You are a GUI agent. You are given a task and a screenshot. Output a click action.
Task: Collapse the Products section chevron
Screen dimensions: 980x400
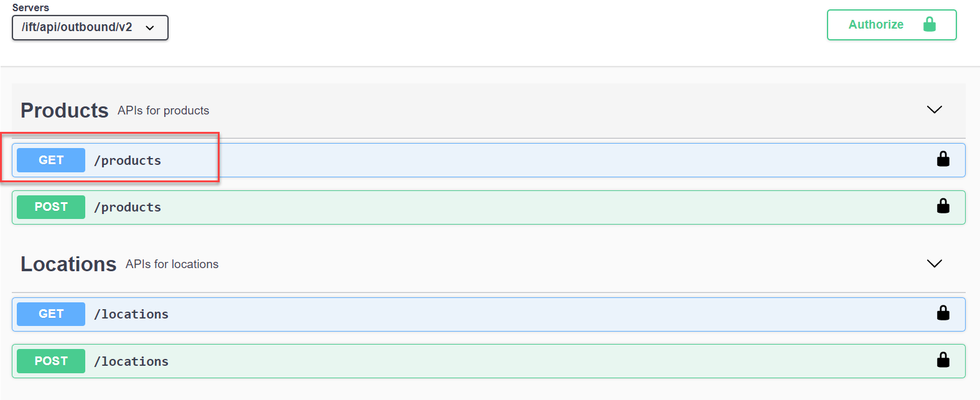click(x=935, y=109)
